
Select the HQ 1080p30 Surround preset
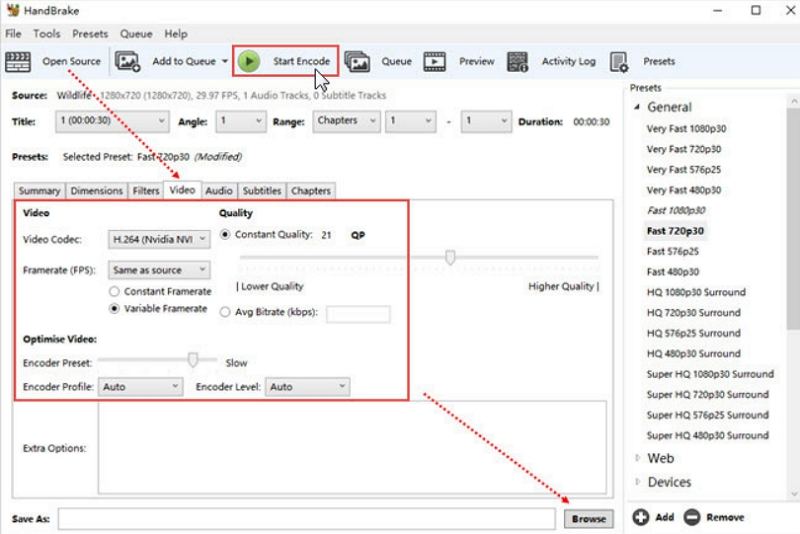(x=696, y=292)
